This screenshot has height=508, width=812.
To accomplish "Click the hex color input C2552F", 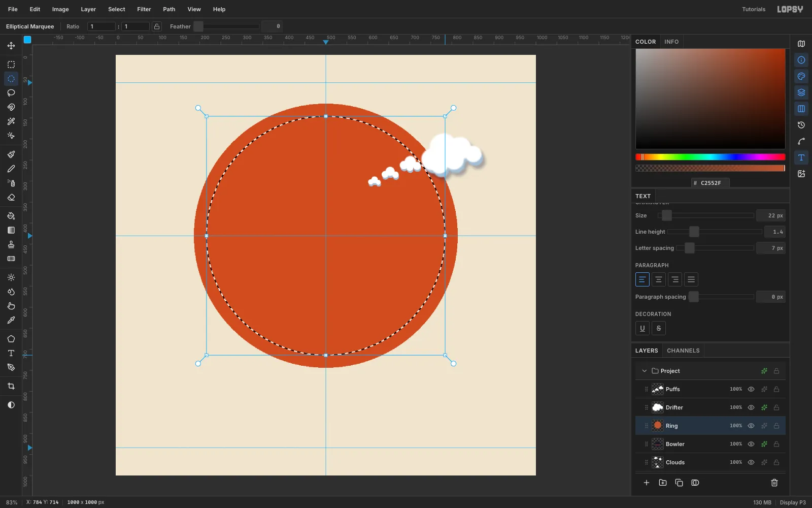I will pos(710,183).
